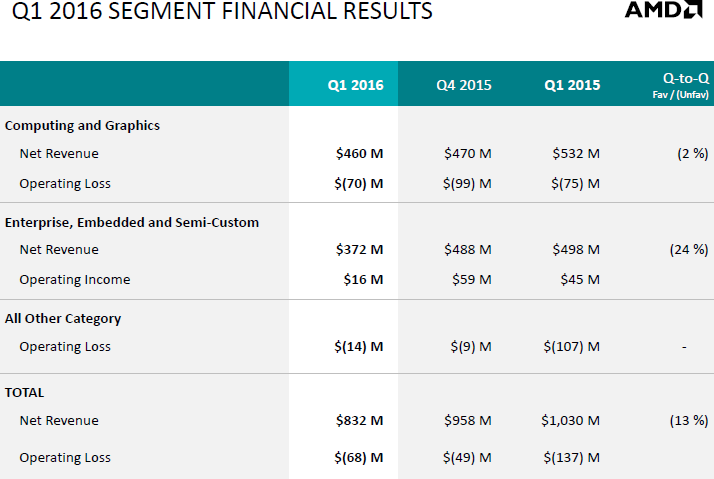Select the Q1 2015 column header

coord(573,85)
